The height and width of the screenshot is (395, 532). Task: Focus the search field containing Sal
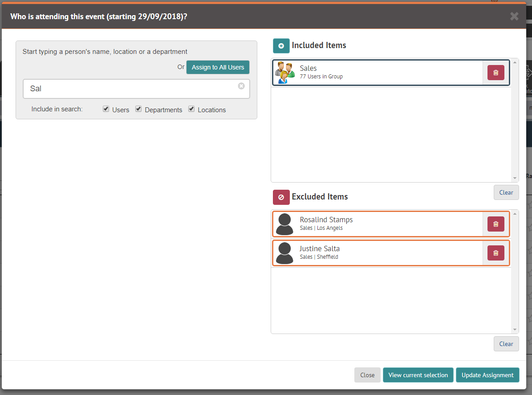point(136,89)
